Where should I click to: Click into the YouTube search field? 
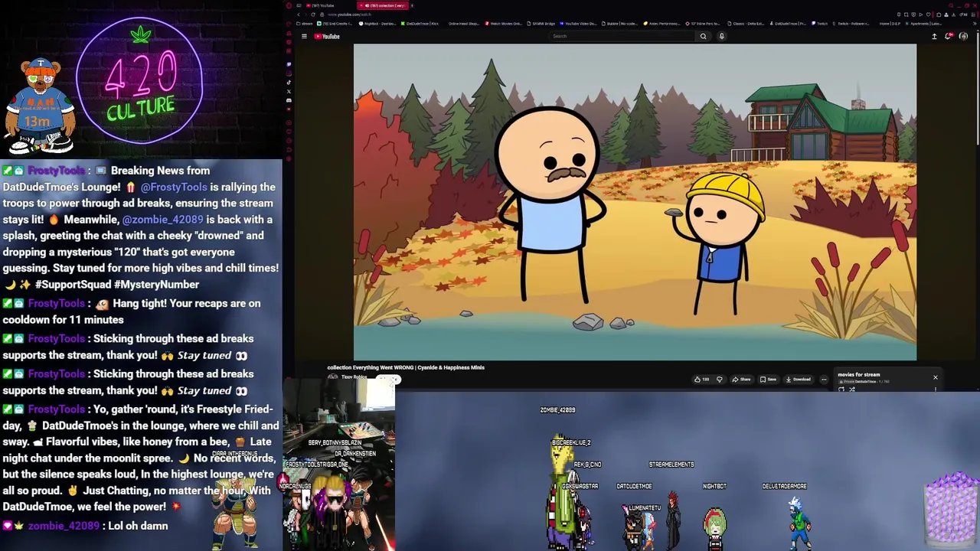[x=622, y=36]
